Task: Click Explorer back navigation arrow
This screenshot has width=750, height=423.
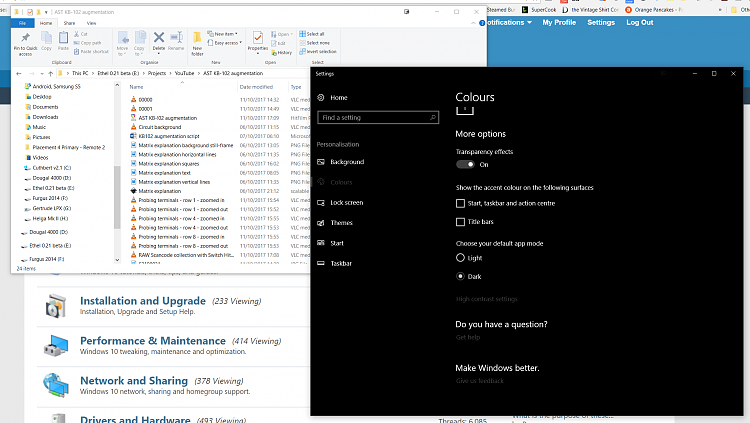Action: pos(19,73)
